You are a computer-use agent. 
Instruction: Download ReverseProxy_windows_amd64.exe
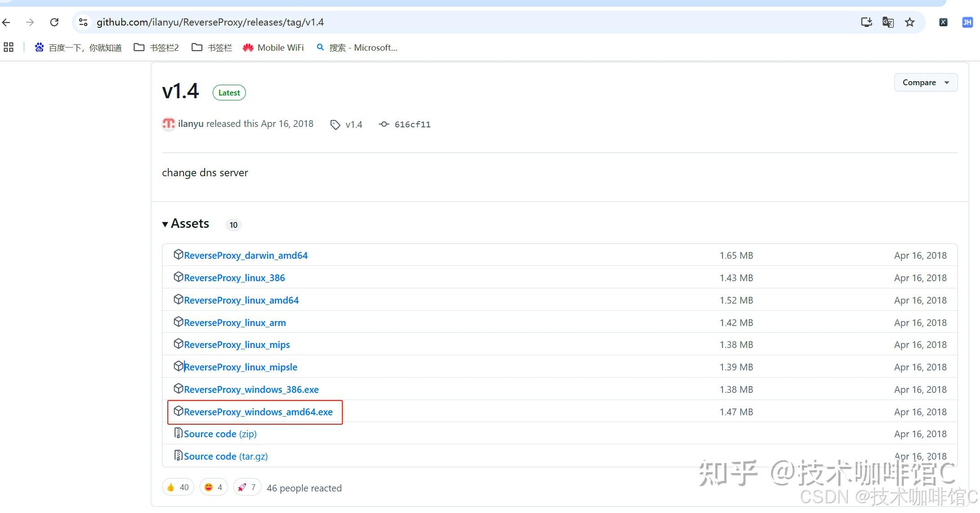click(x=258, y=412)
